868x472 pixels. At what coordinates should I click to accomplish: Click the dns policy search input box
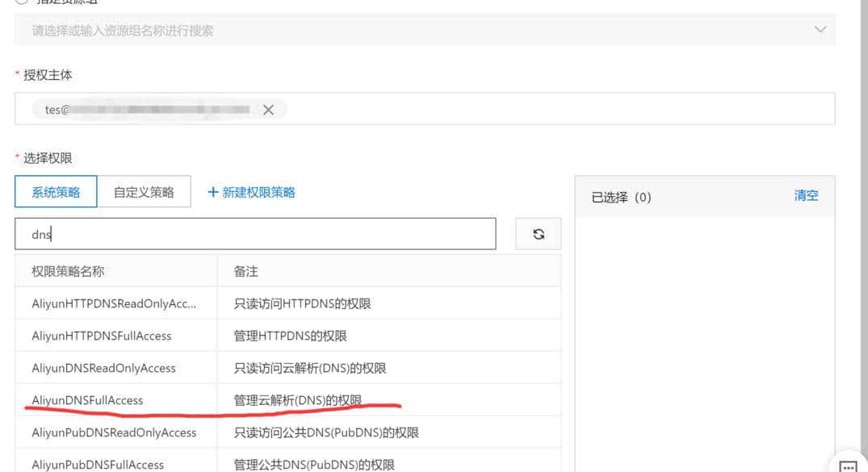click(x=256, y=233)
